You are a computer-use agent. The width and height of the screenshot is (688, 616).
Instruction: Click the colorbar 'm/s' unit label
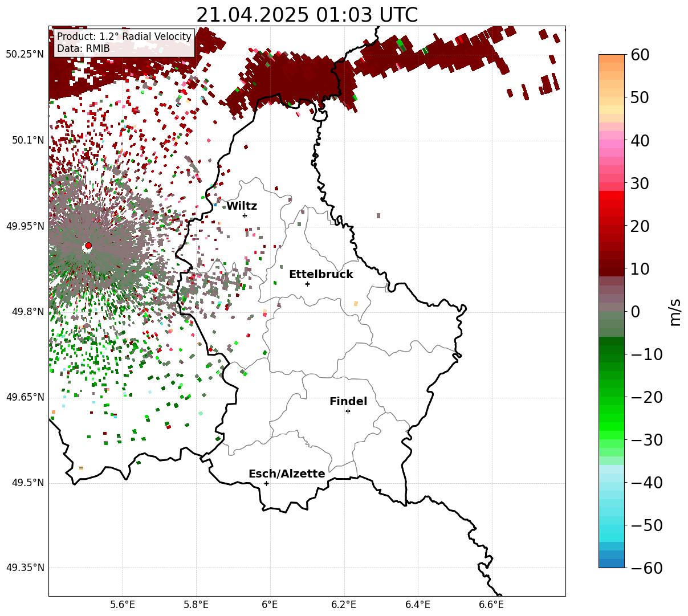point(675,312)
